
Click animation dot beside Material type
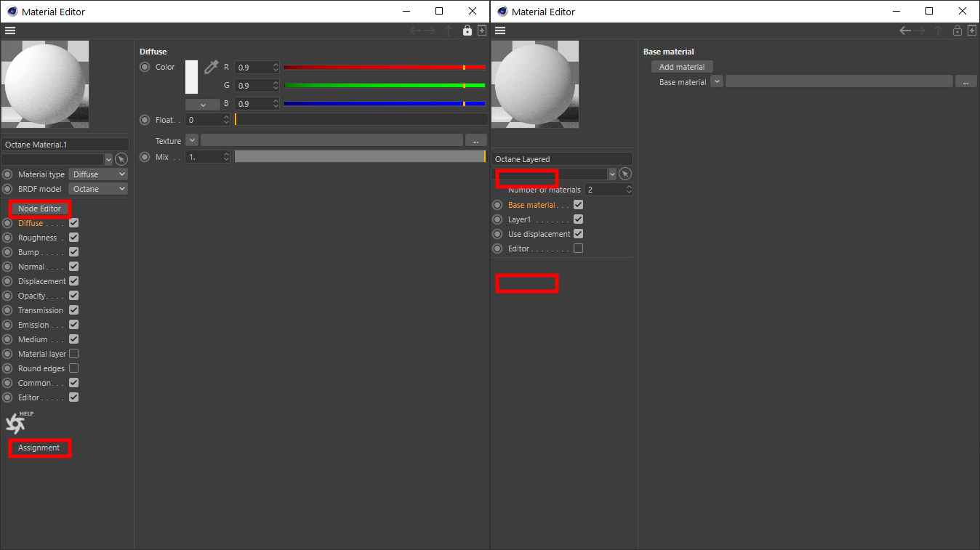pos(7,174)
